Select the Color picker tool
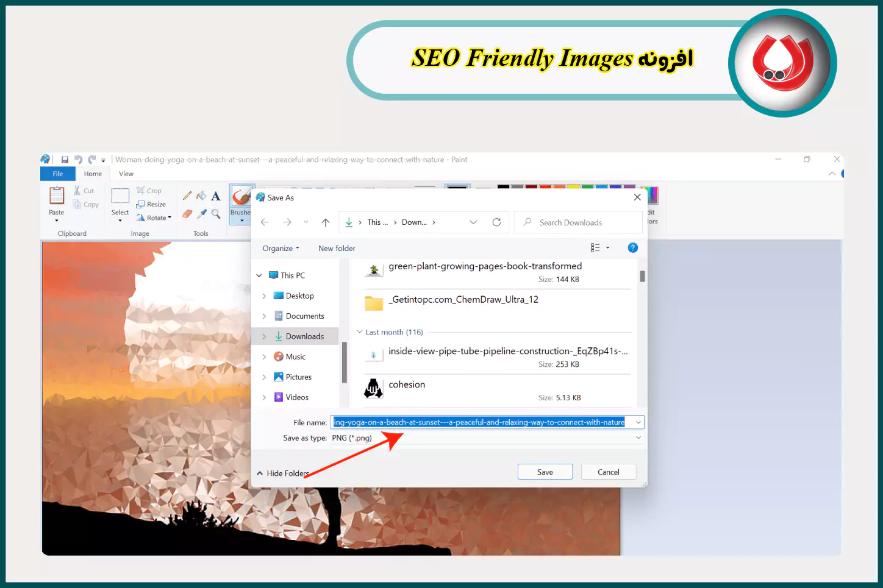This screenshot has width=883, height=588. click(x=201, y=214)
